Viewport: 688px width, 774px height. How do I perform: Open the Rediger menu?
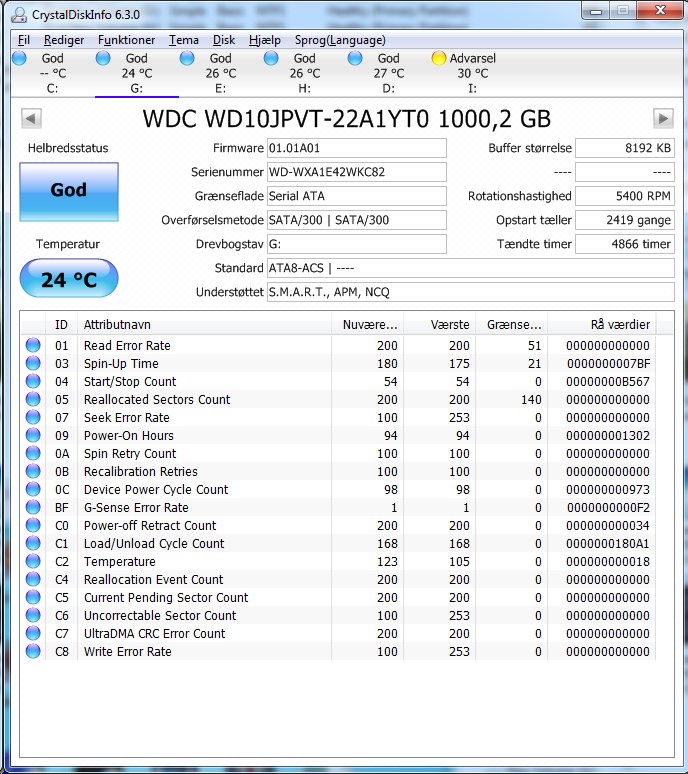click(64, 40)
